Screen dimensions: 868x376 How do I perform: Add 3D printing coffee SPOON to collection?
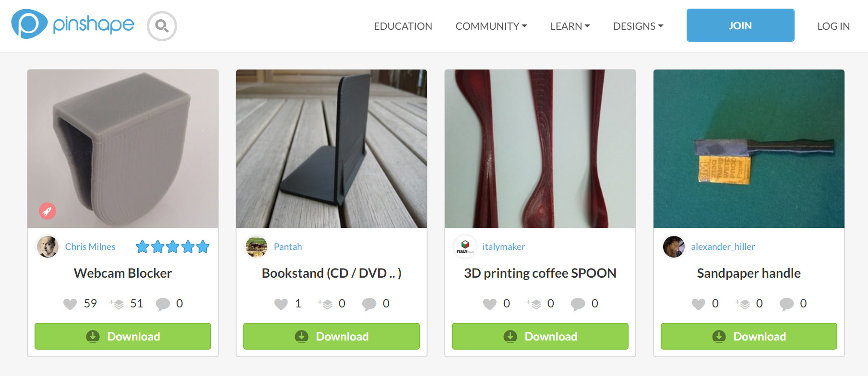534,304
